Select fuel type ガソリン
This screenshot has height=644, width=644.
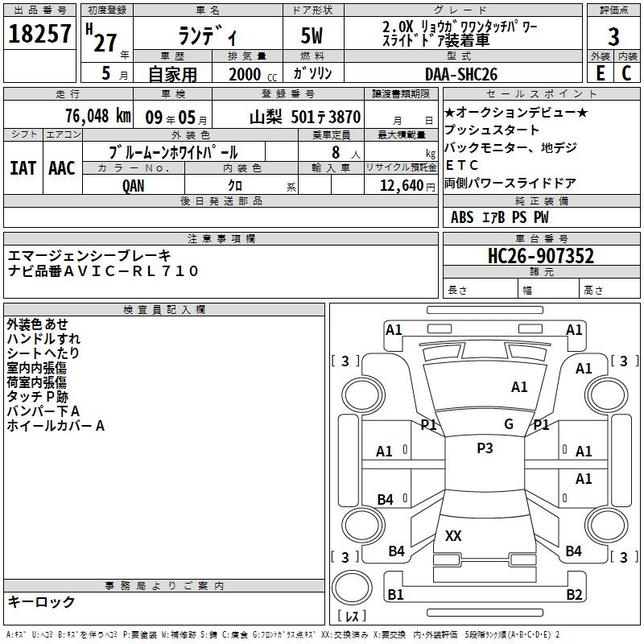312,73
